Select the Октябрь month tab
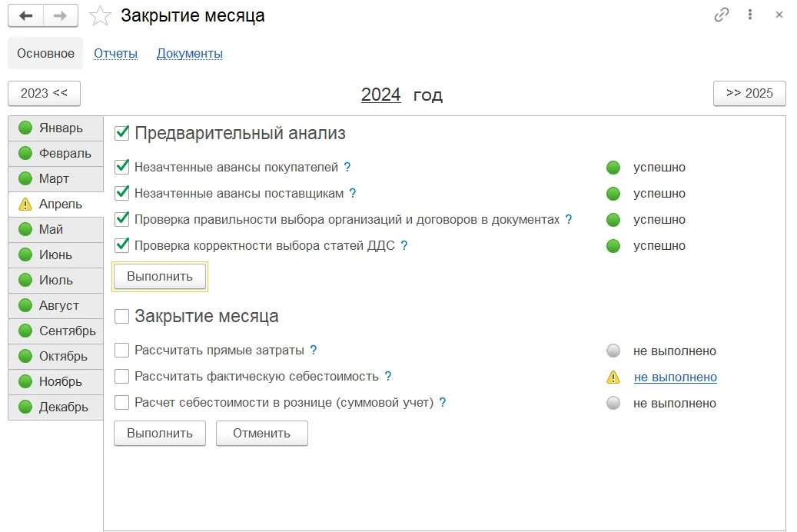 56,357
